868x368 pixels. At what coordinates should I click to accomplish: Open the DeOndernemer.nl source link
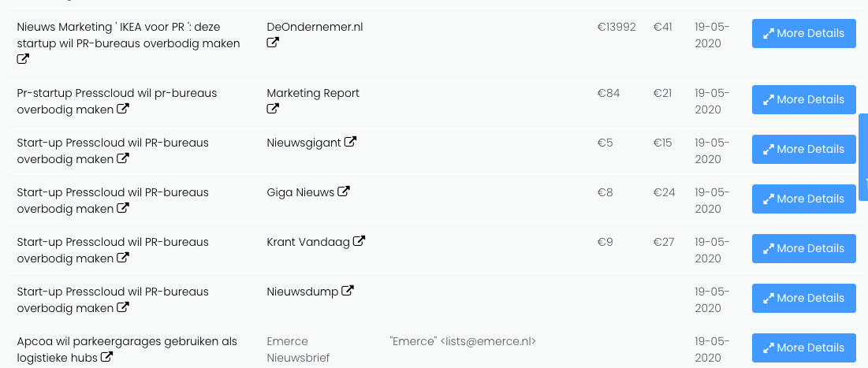pos(315,27)
